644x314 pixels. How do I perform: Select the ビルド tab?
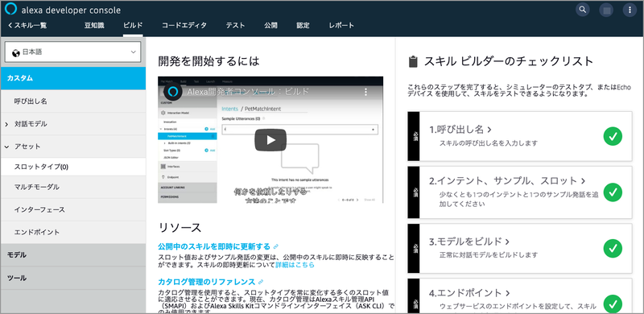(x=133, y=26)
